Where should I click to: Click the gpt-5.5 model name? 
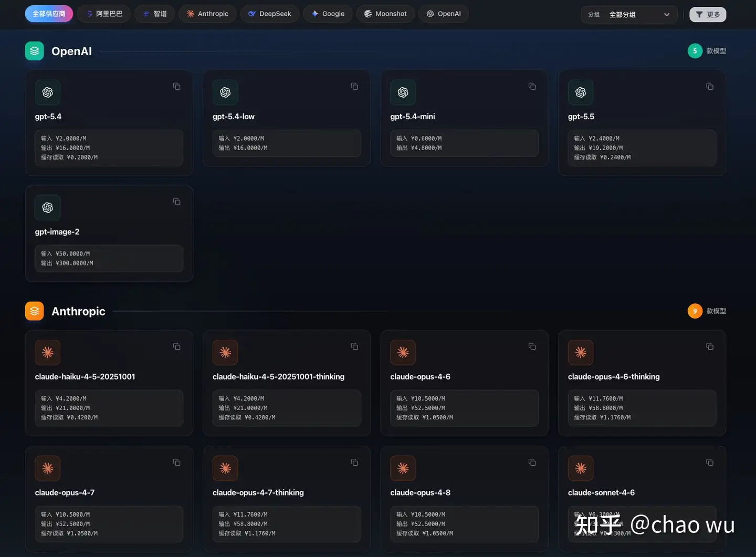[x=581, y=117]
